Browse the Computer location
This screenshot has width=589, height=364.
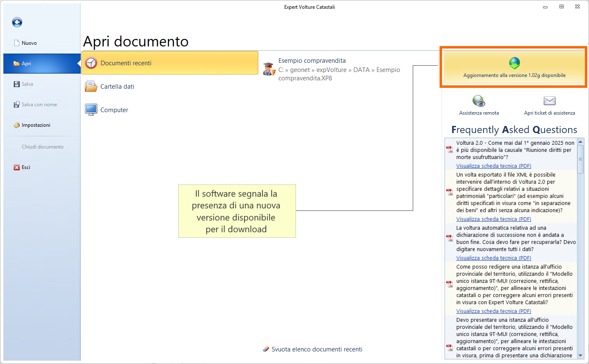pos(170,110)
